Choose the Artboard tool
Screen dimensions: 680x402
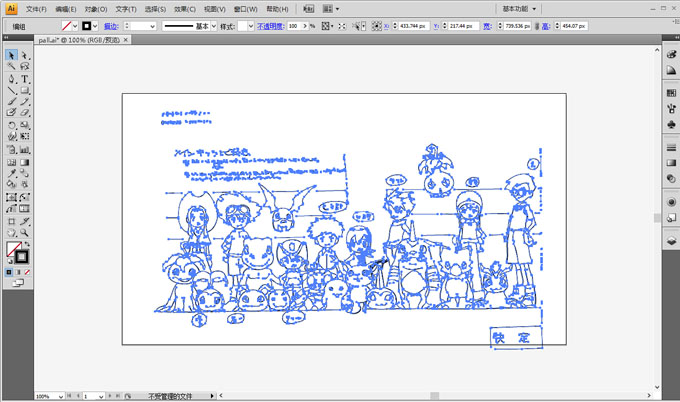point(11,222)
